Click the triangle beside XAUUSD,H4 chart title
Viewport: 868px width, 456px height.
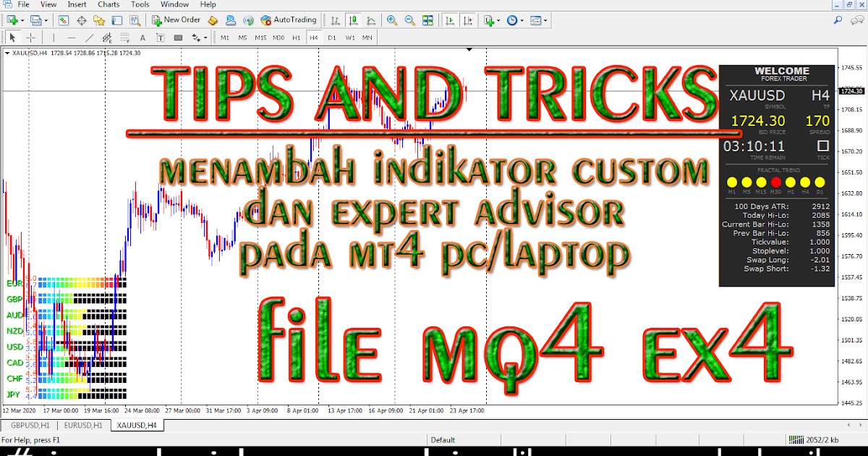[x=7, y=53]
